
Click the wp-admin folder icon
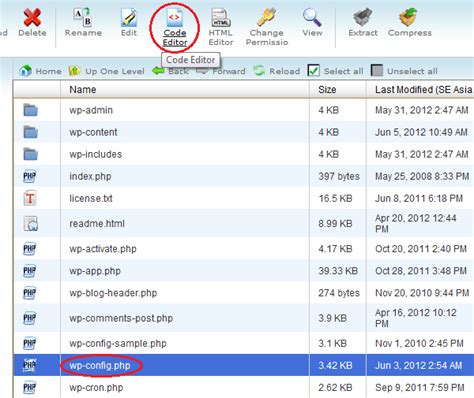coord(30,110)
